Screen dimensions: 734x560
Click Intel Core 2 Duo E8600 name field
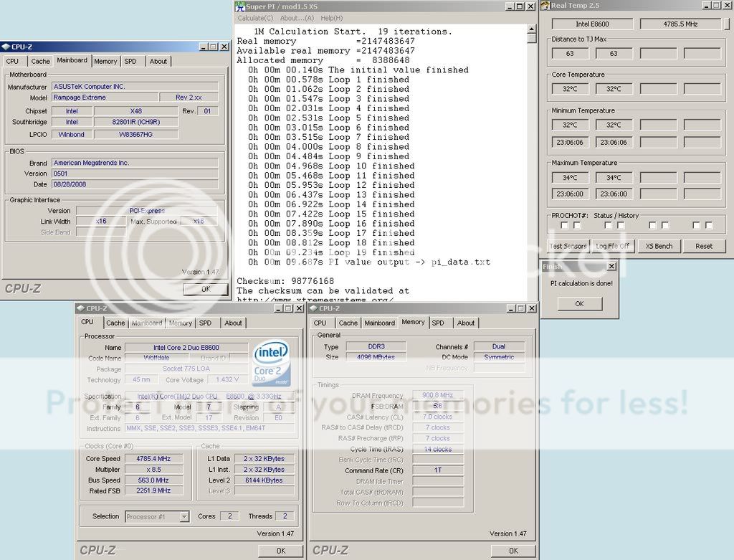(186, 348)
